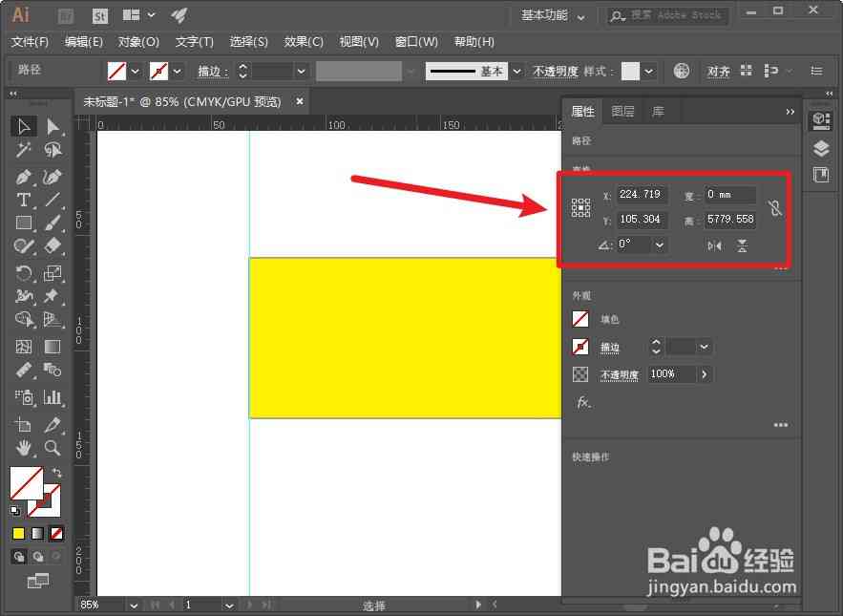Viewport: 843px width, 616px height.
Task: Set fill mode to Gradient
Action: pyautogui.click(x=37, y=533)
